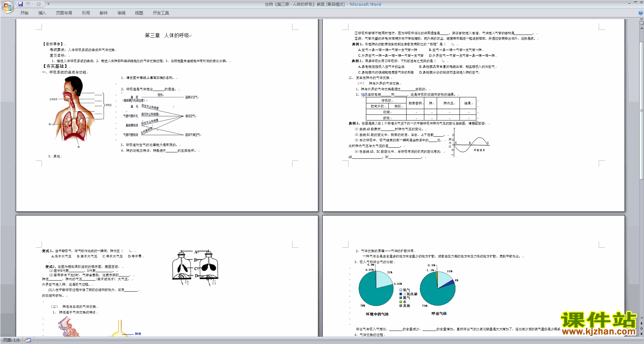
Task: Click the lung pressure curve graph
Action: 469,142
